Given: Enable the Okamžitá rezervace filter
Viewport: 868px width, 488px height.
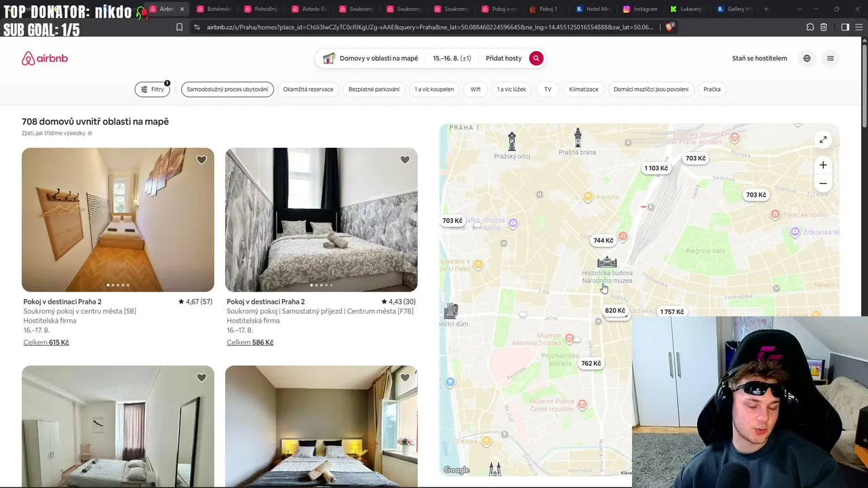Looking at the screenshot, I should click(308, 89).
